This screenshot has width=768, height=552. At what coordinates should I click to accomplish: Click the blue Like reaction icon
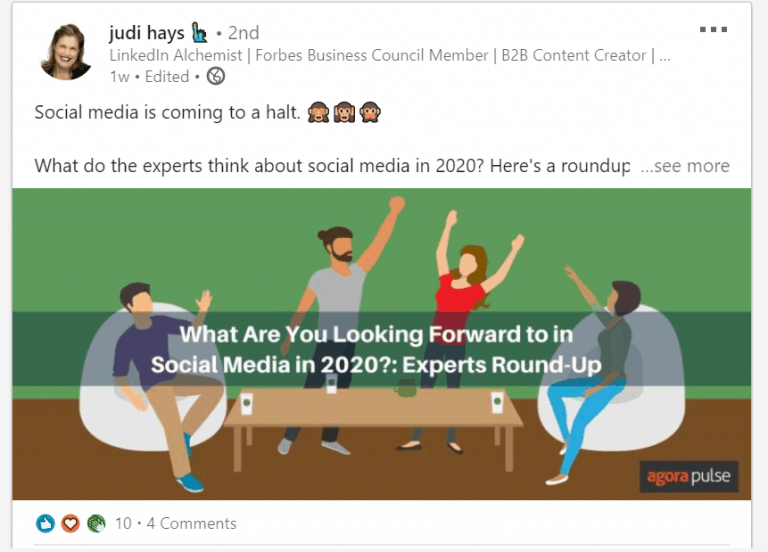(x=45, y=523)
